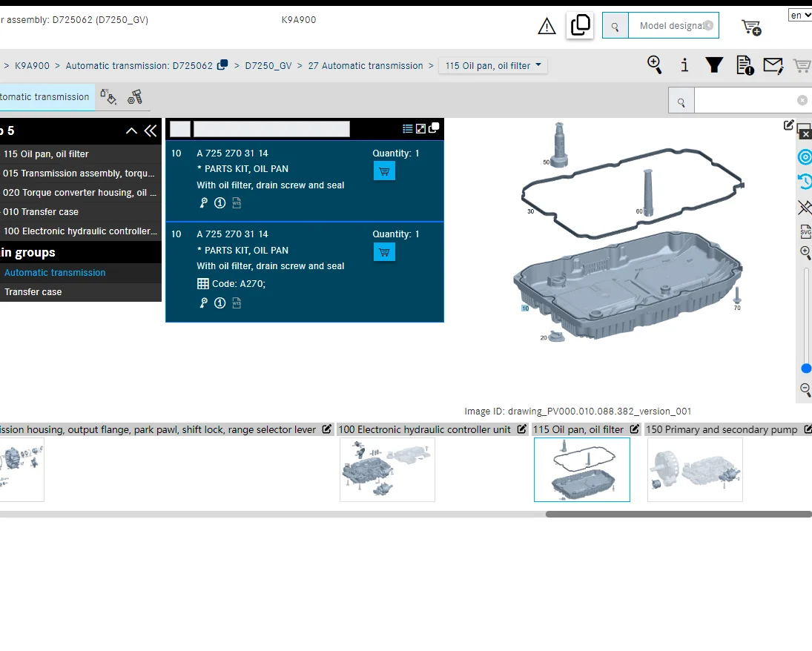Screen dimensions: 812x651
Task: Click code table icon beside Code: A270
Action: tap(203, 284)
